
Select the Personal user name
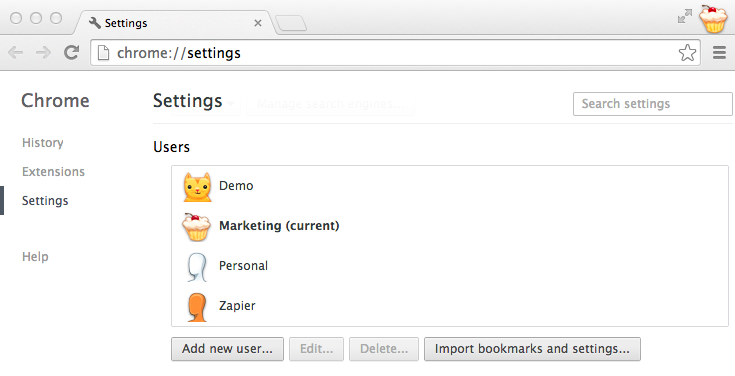click(x=243, y=266)
